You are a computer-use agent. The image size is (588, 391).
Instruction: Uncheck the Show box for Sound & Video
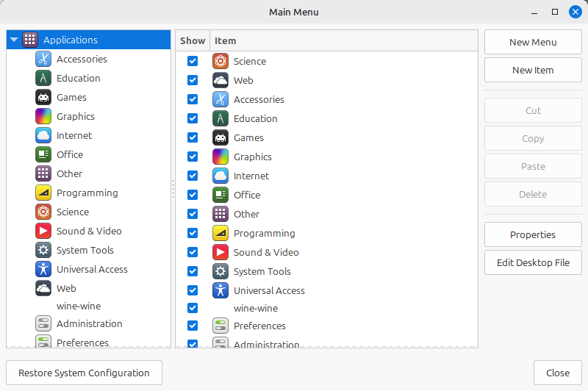tap(193, 252)
